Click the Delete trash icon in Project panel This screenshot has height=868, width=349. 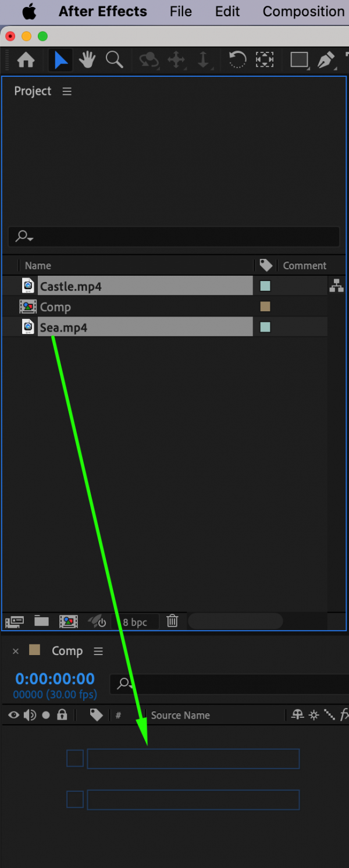(172, 621)
